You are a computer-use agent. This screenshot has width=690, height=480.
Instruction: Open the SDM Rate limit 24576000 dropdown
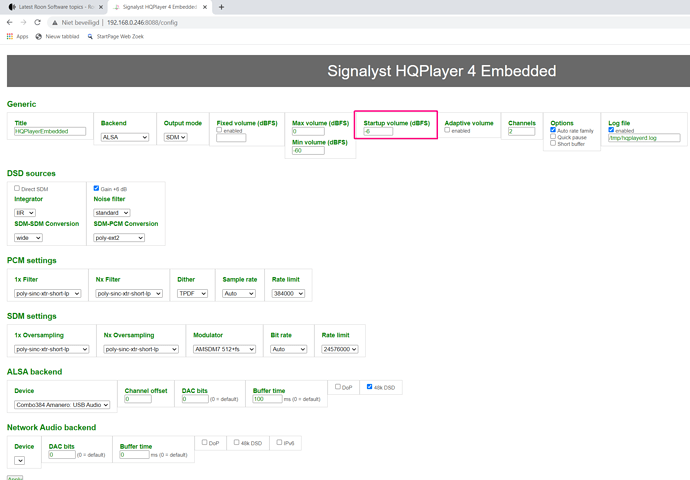[x=340, y=349]
